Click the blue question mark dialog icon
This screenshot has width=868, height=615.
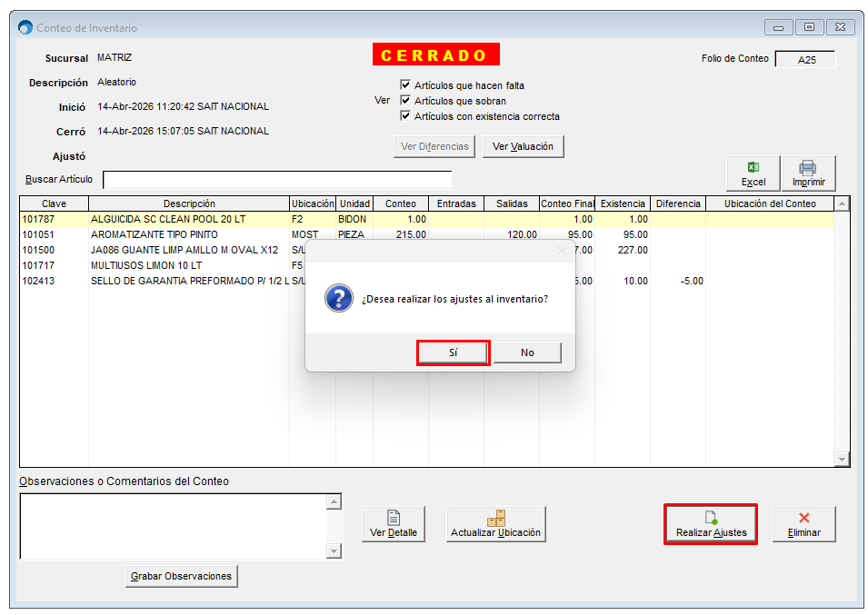pyautogui.click(x=338, y=299)
